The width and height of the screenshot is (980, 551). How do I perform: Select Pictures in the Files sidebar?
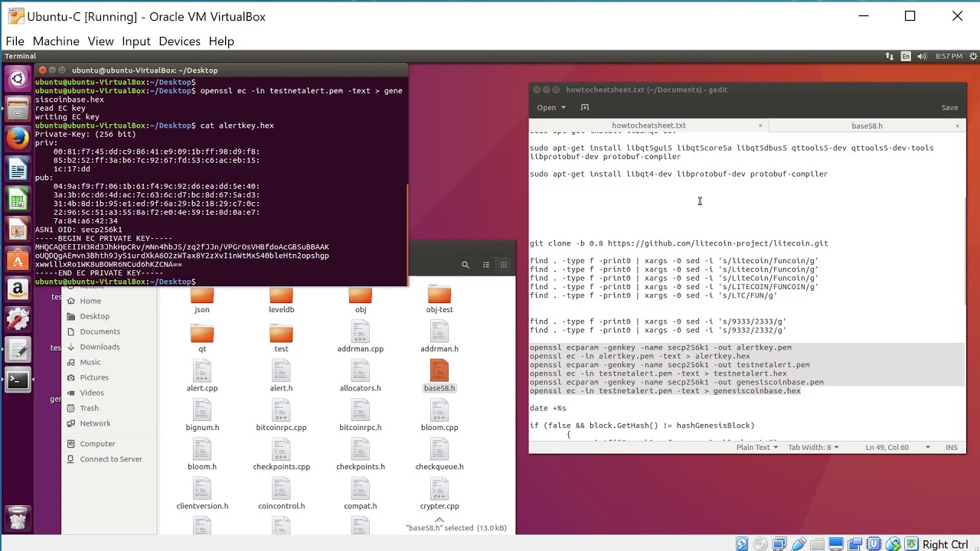pos(94,377)
